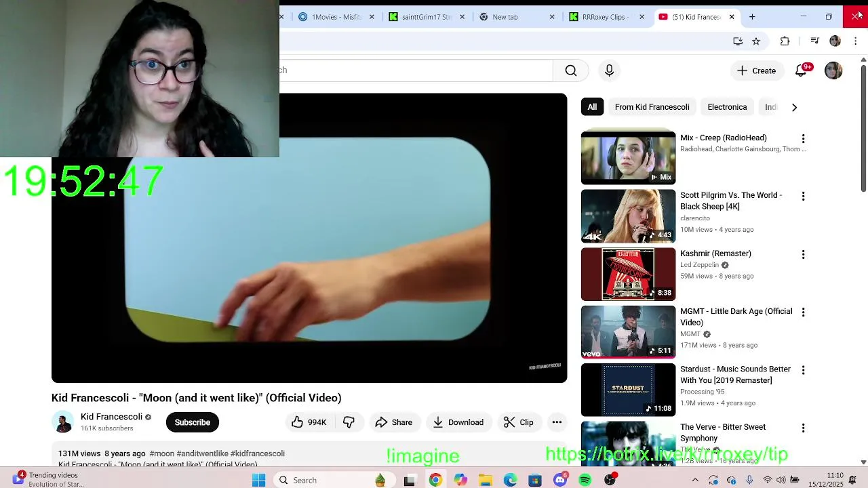Show hidden system tray icons chevron
Screen dimensions: 868x488
point(695,480)
